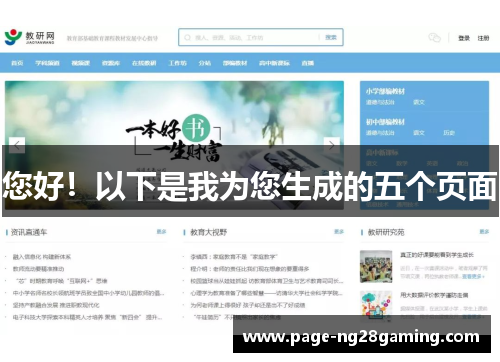Open the 学科频道 nav item

47,63
